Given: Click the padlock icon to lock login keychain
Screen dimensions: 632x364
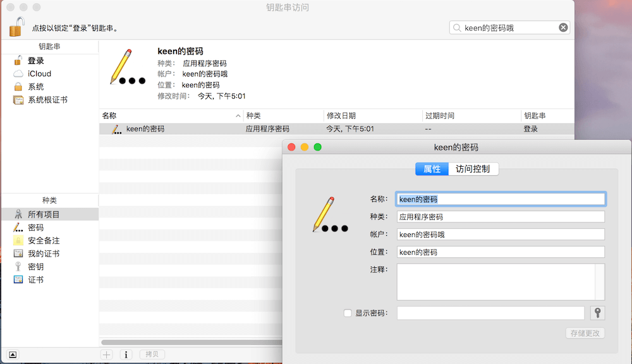Looking at the screenshot, I should tap(17, 27).
